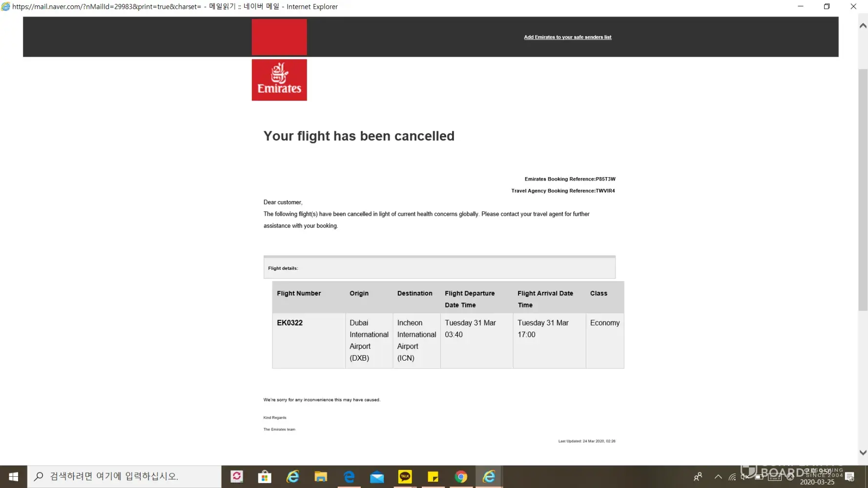868x488 pixels.
Task: Close the Internet Explorer window
Action: click(853, 6)
